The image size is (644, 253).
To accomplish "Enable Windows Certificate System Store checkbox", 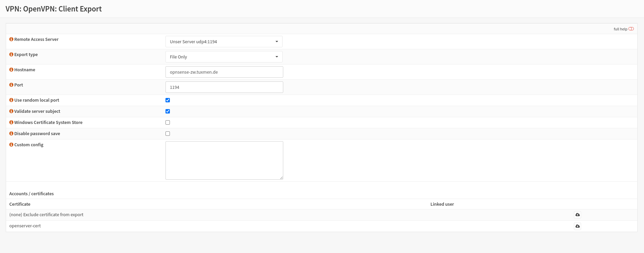I will coord(168,123).
